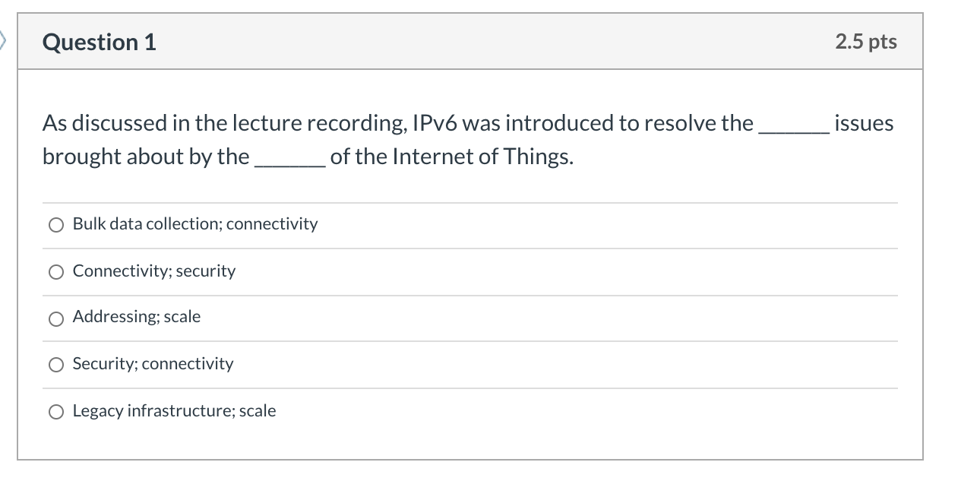
Task: Select the 'Addressing; scale' answer option
Action: tap(55, 318)
